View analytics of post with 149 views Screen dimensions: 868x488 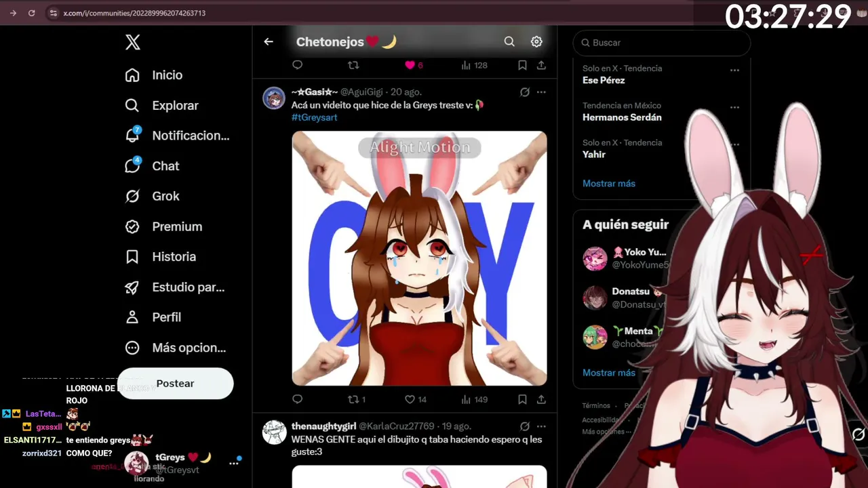(x=474, y=400)
